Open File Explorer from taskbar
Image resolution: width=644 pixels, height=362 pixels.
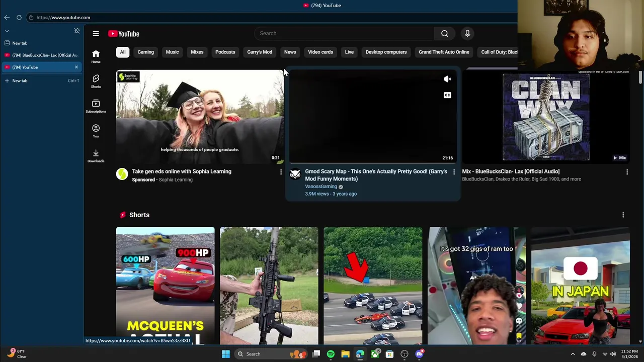click(345, 354)
